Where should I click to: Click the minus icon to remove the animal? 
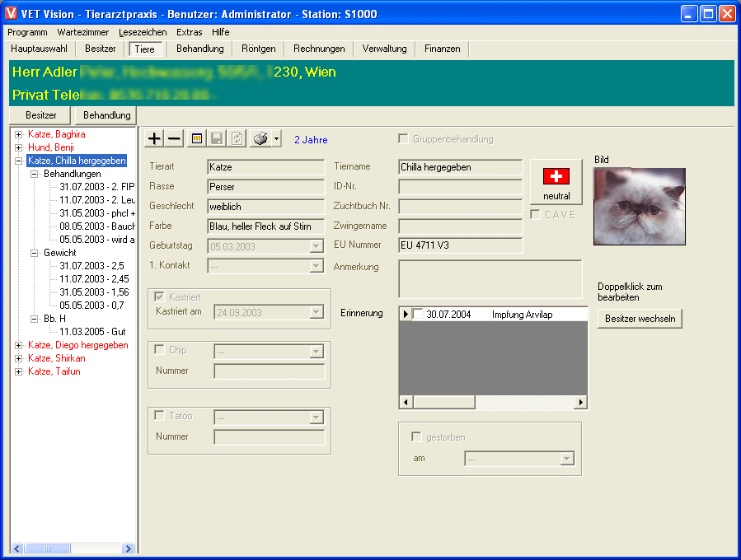(x=174, y=139)
